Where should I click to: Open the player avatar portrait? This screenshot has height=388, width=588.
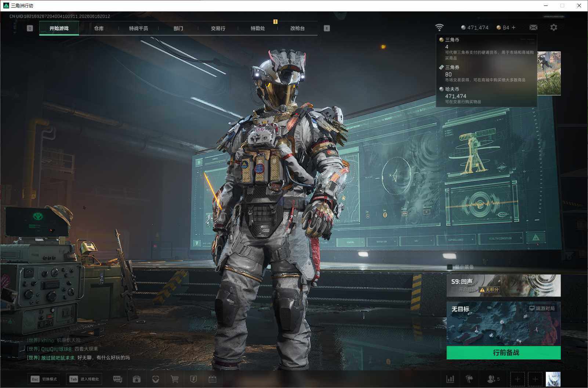pos(553,379)
